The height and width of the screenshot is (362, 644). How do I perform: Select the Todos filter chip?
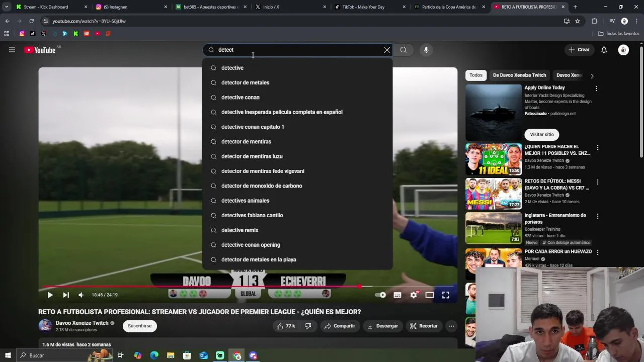476,75
